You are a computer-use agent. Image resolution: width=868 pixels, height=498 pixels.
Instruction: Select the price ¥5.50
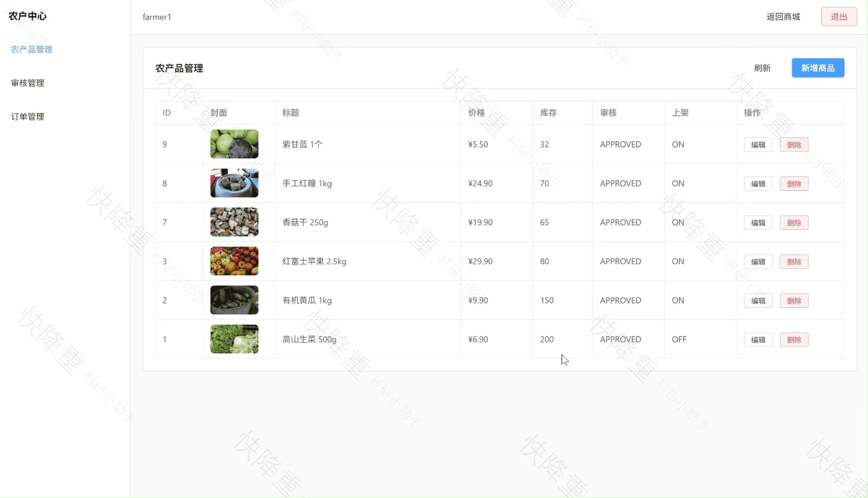478,145
